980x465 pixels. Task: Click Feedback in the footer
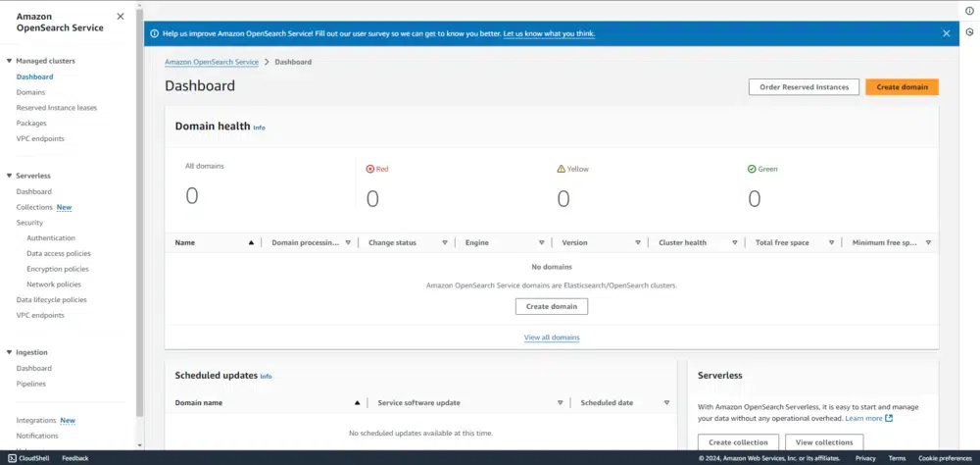[x=75, y=458]
